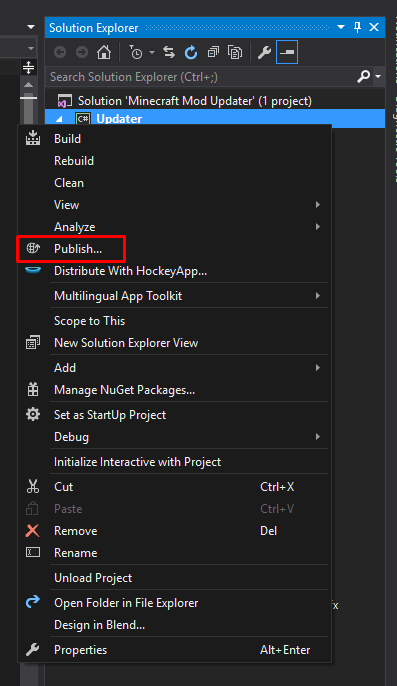Click the split-editor handle above scrollbar
The width and height of the screenshot is (397, 686).
coord(28,67)
